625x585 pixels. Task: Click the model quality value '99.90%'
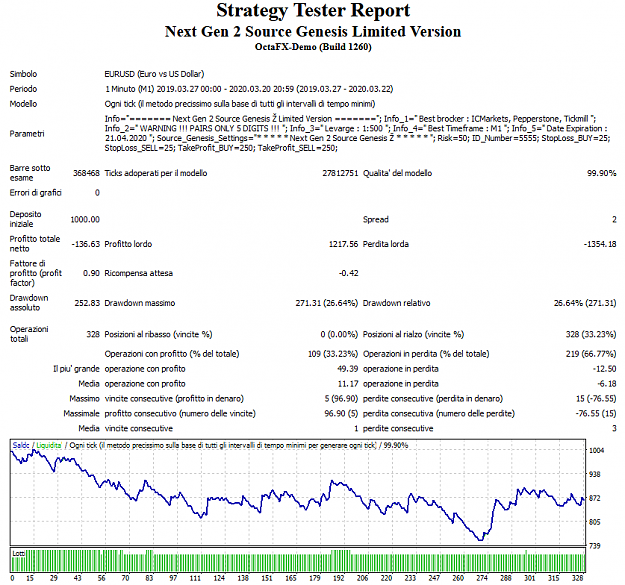601,173
